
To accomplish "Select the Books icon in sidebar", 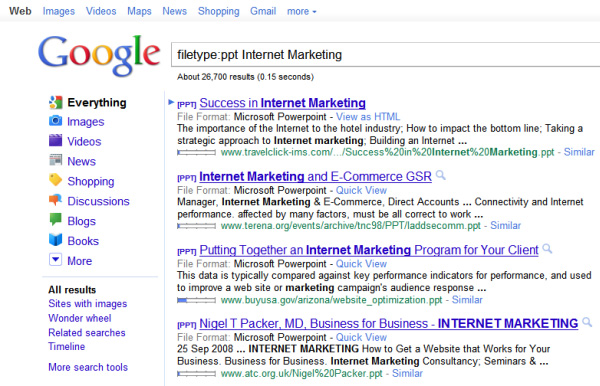I will (55, 239).
